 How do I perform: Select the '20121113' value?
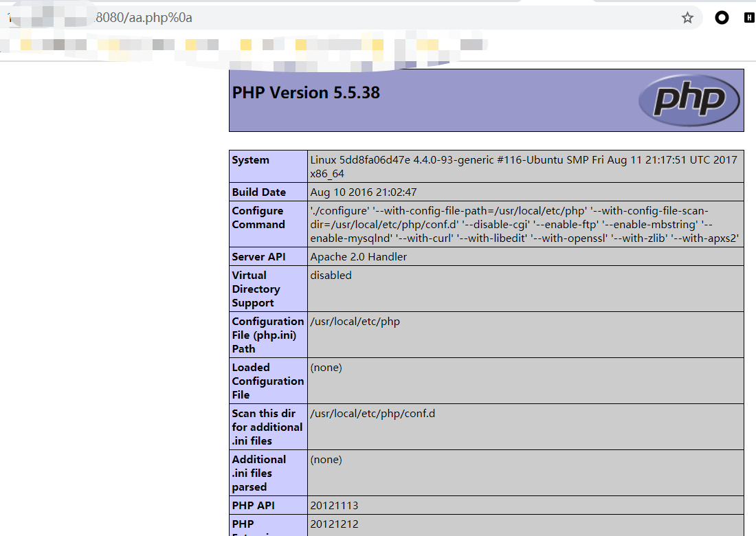tap(334, 506)
